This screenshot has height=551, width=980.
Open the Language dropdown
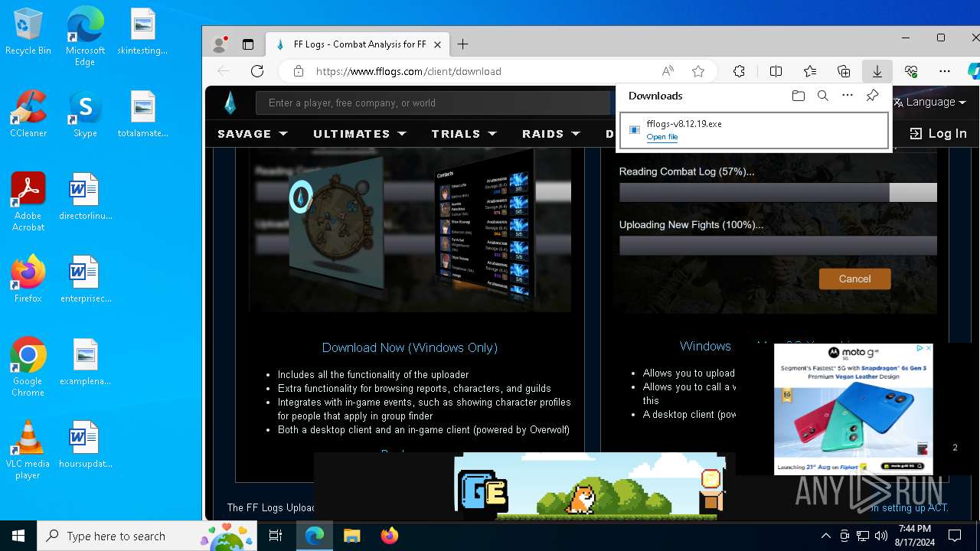tap(929, 102)
